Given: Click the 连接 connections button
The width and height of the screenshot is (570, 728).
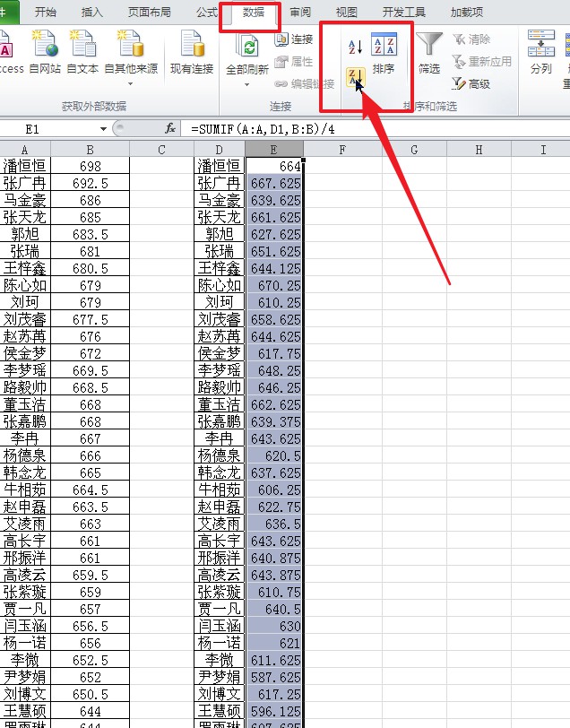Looking at the screenshot, I should coord(294,39).
